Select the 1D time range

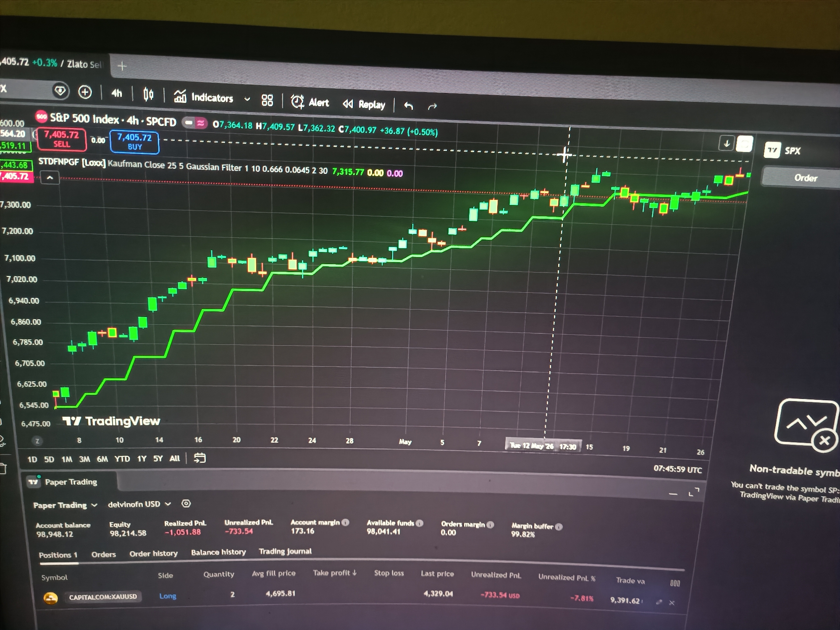32,459
